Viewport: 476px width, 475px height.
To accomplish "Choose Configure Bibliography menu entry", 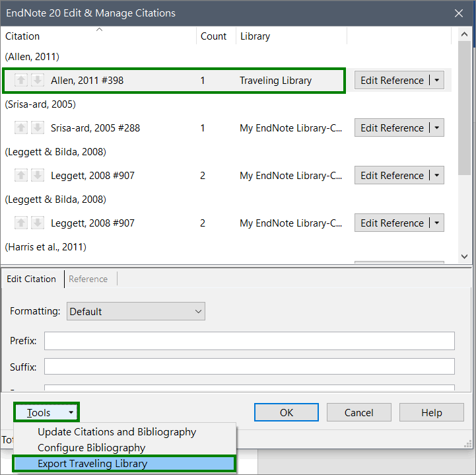I will point(91,448).
